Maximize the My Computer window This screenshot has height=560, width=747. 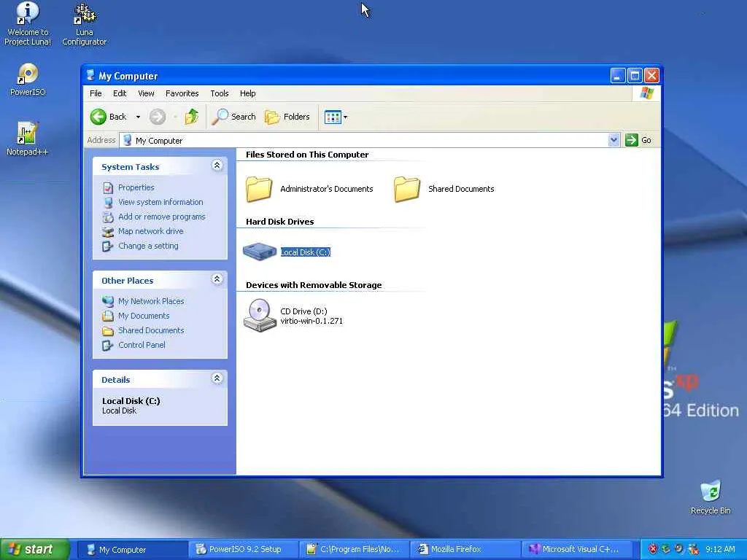click(x=635, y=75)
